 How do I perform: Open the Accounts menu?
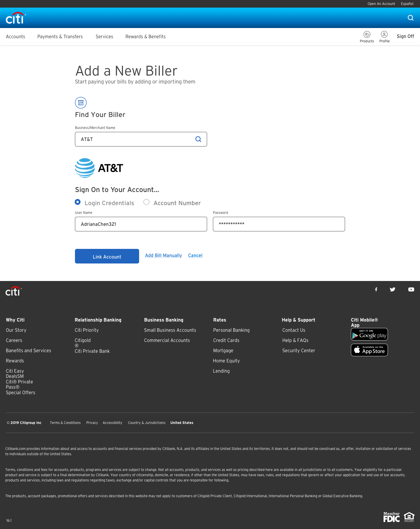point(15,36)
